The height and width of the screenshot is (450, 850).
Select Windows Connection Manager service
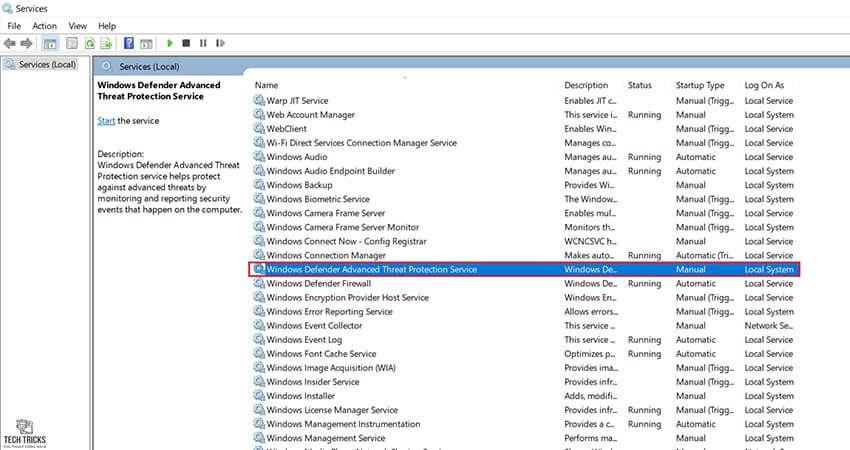[x=326, y=255]
